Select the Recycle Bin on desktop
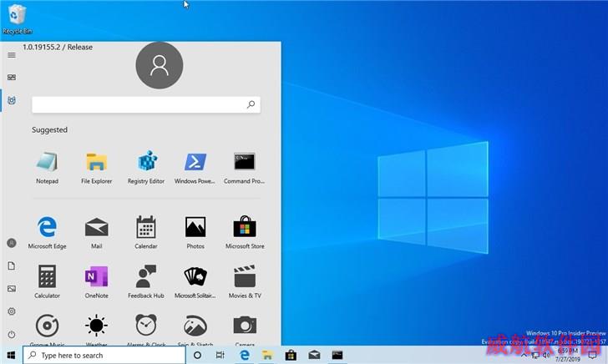The height and width of the screenshot is (364, 608). tap(17, 19)
